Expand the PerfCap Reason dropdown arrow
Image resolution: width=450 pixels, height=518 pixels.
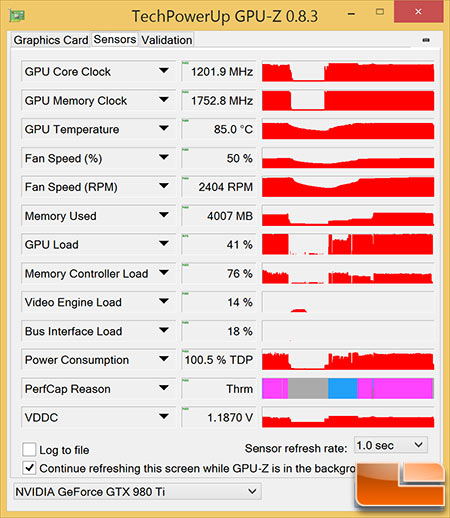click(164, 388)
